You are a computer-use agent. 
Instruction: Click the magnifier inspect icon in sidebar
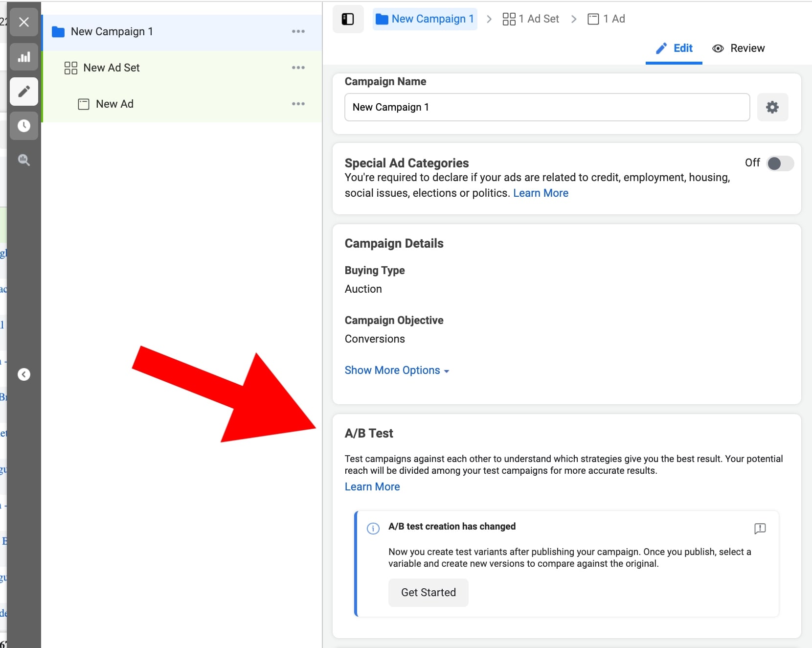click(x=23, y=160)
